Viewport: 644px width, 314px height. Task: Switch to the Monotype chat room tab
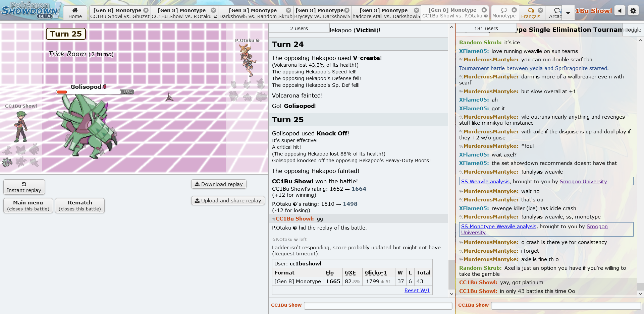coord(504,13)
